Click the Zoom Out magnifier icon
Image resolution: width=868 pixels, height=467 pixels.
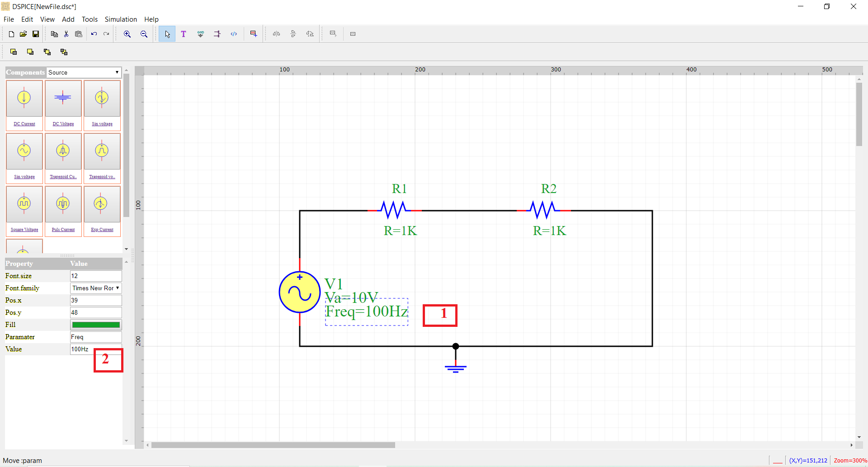pyautogui.click(x=144, y=34)
